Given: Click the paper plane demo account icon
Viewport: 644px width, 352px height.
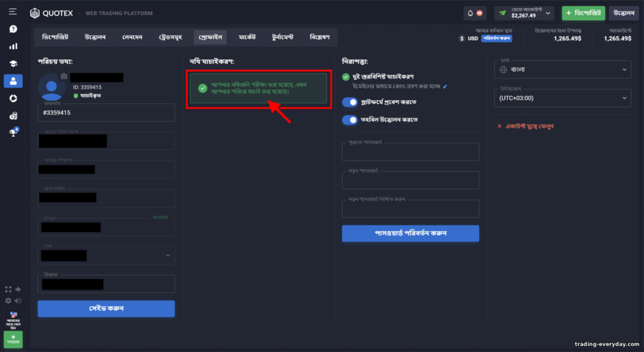Looking at the screenshot, I should pyautogui.click(x=502, y=13).
